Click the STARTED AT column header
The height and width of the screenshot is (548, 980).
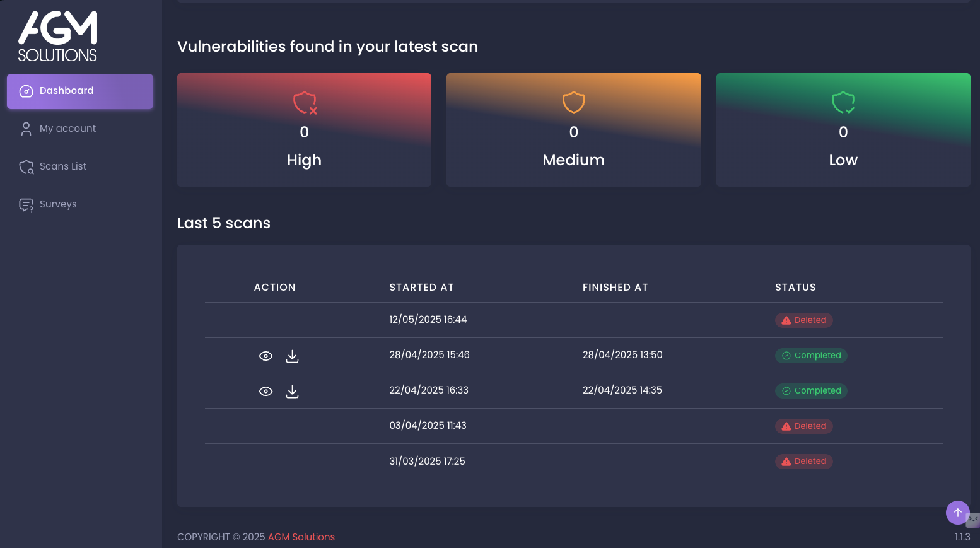(421, 288)
